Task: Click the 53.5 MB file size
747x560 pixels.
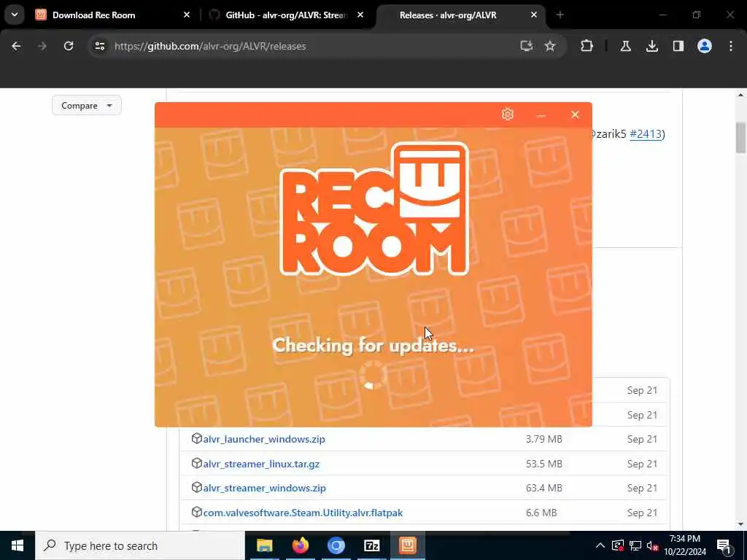Action: (544, 464)
